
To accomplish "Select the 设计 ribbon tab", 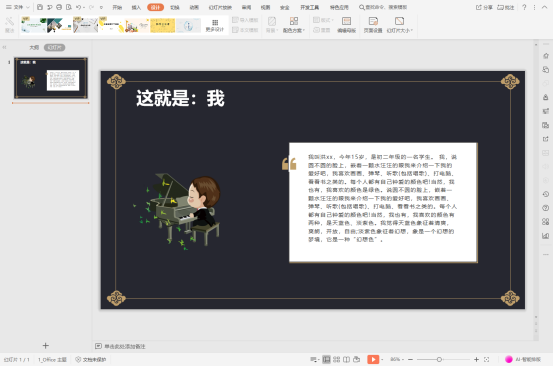I will (x=155, y=7).
